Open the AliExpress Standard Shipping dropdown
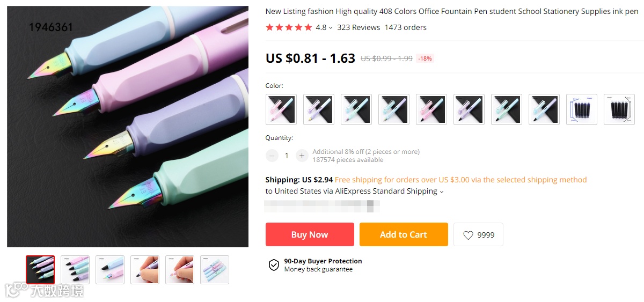The height and width of the screenshot is (302, 644). tap(442, 191)
